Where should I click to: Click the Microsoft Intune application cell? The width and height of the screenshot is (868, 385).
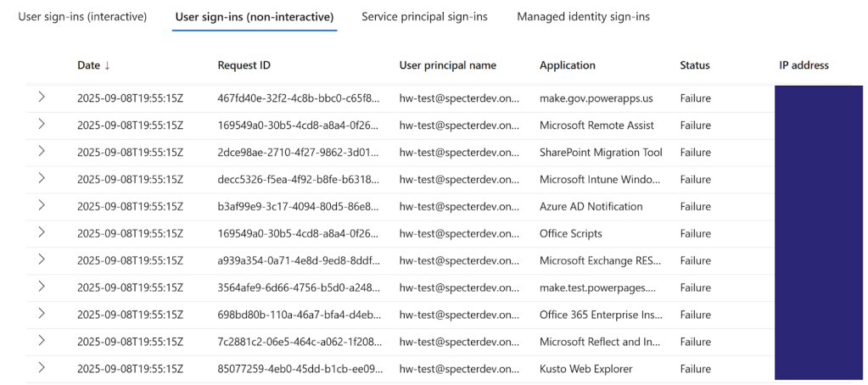click(601, 180)
